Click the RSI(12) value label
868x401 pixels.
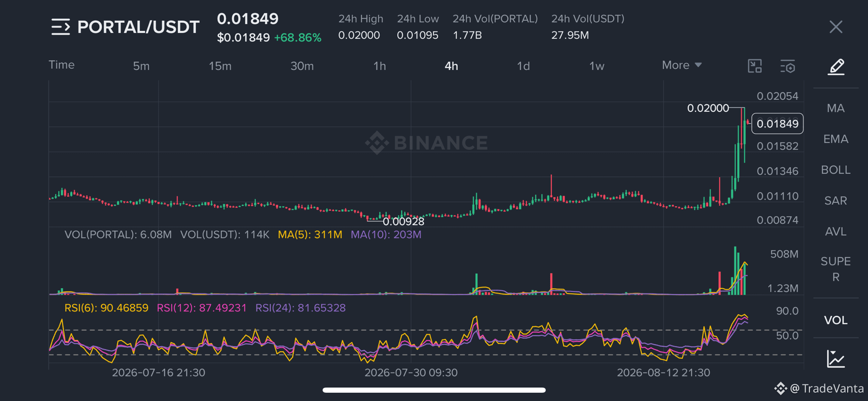202,308
